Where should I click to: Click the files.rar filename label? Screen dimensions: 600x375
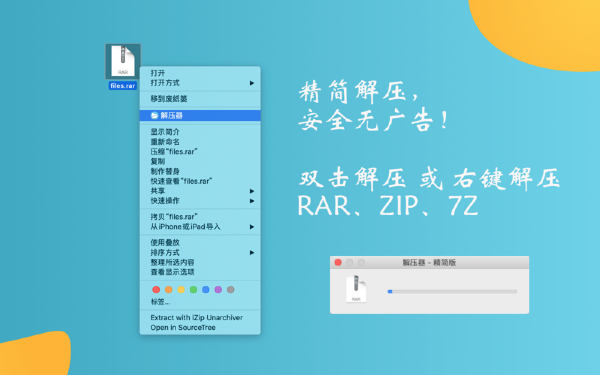[123, 86]
